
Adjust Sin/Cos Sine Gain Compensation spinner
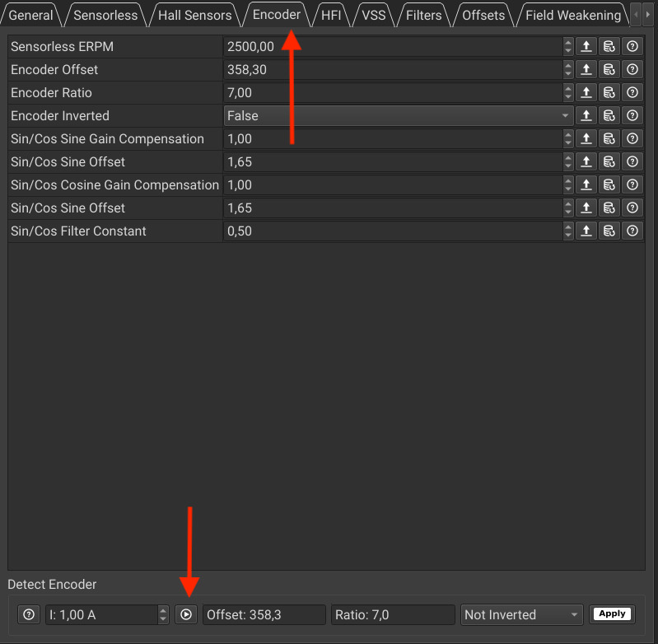567,139
